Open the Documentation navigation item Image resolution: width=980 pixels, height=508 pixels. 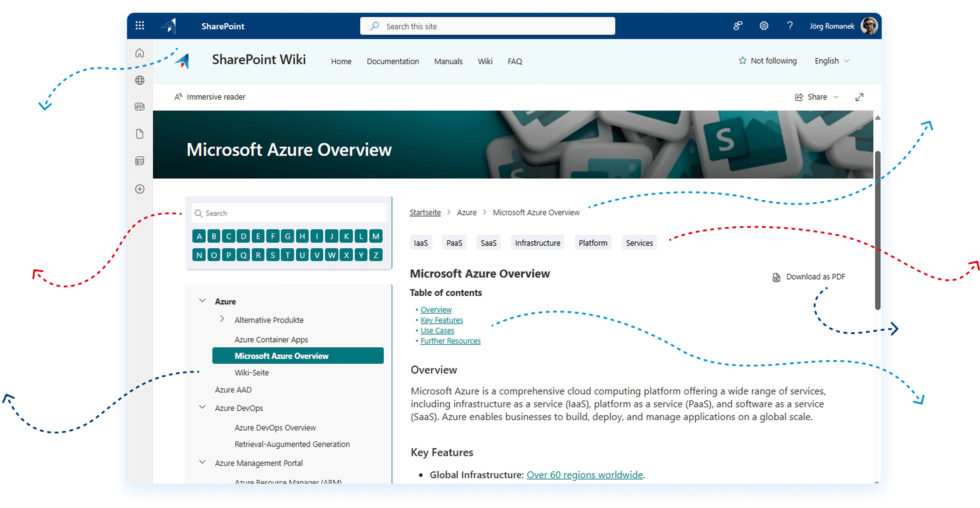393,61
